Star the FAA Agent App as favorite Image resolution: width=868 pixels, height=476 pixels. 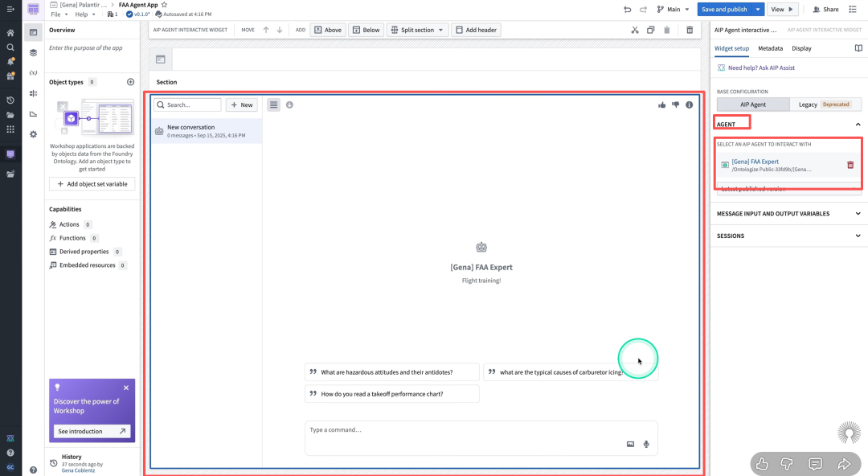pos(165,5)
